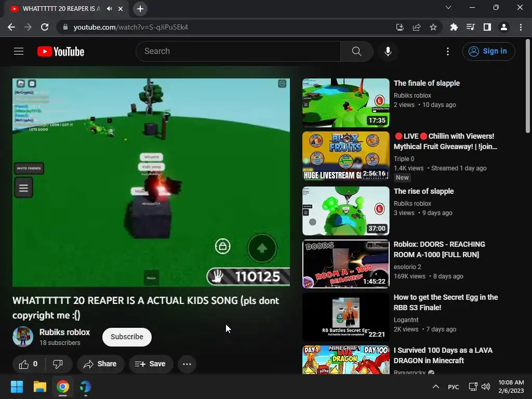Image resolution: width=532 pixels, height=399 pixels.
Task: Like the video with thumbs up
Action: coord(29,364)
